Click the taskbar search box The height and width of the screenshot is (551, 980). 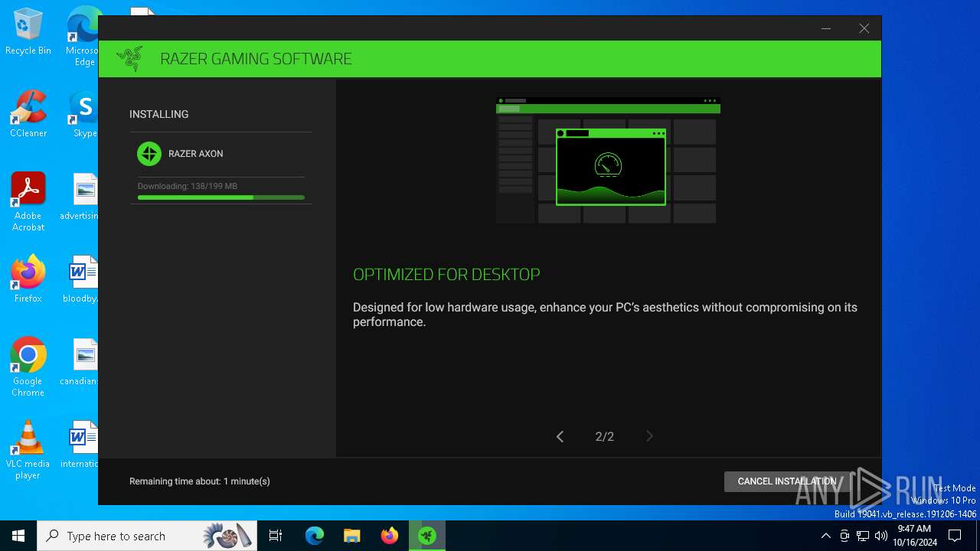148,536
